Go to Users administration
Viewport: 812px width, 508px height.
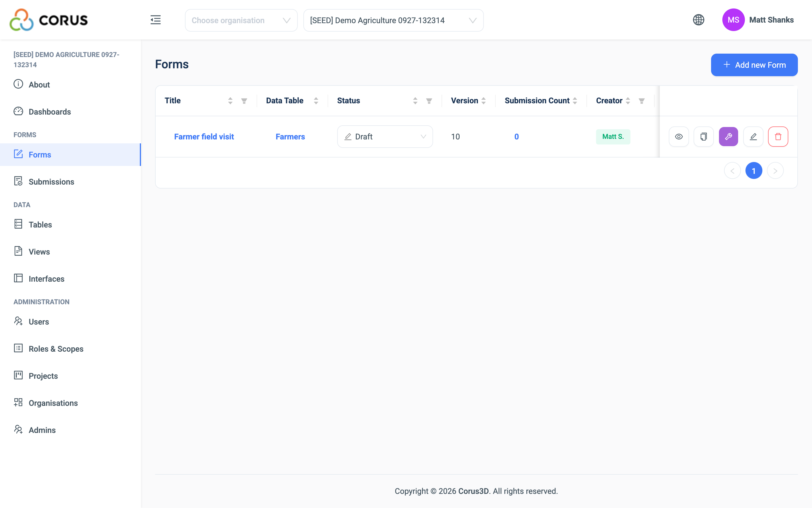tap(70, 322)
